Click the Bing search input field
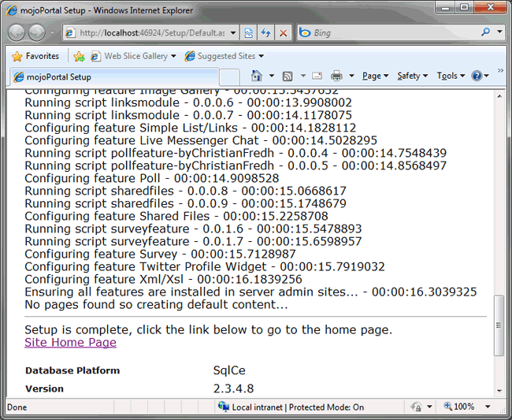512x420 pixels. [x=394, y=33]
